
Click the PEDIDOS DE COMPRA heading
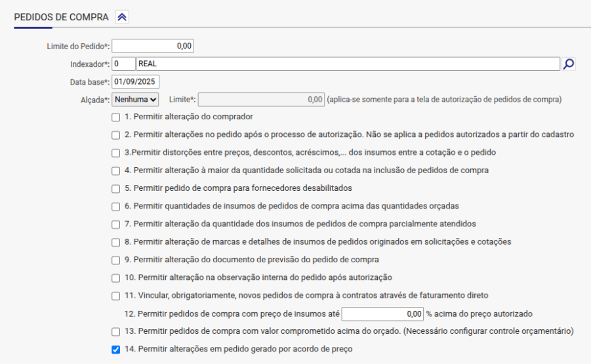[61, 17]
